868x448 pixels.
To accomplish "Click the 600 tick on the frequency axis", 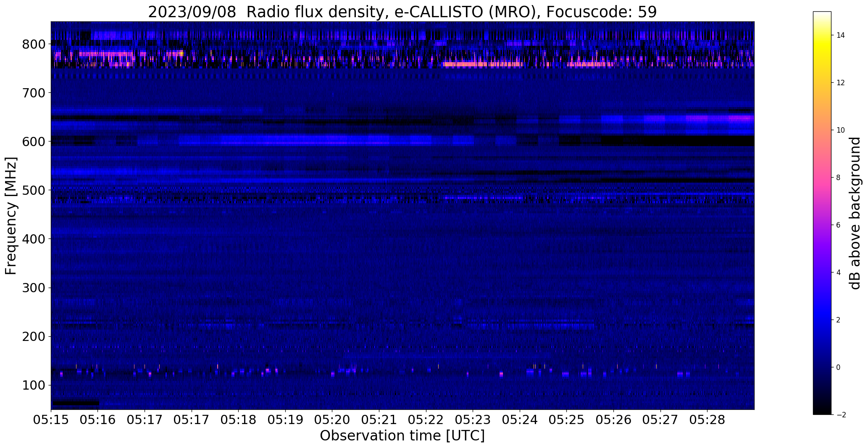I will [x=34, y=141].
